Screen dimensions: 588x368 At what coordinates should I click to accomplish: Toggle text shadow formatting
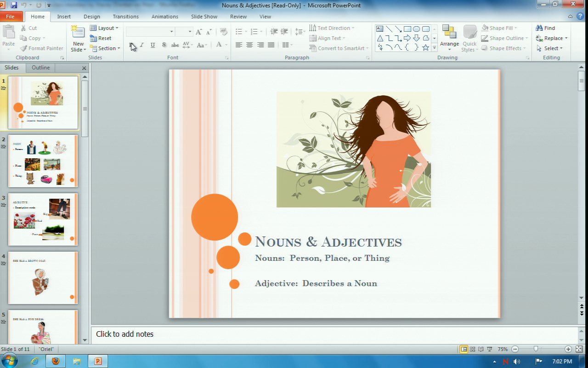164,45
